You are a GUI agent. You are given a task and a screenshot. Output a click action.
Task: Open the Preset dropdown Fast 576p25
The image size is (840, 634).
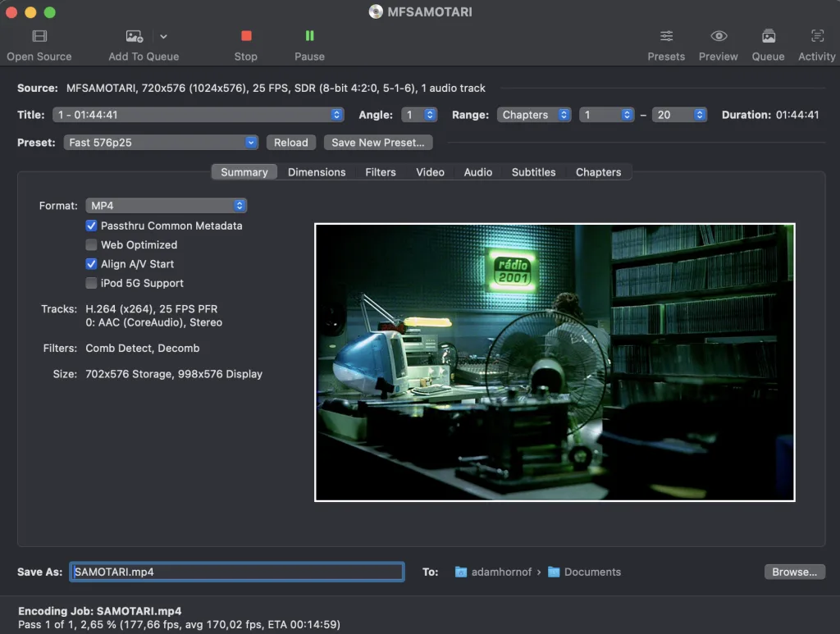(x=161, y=143)
